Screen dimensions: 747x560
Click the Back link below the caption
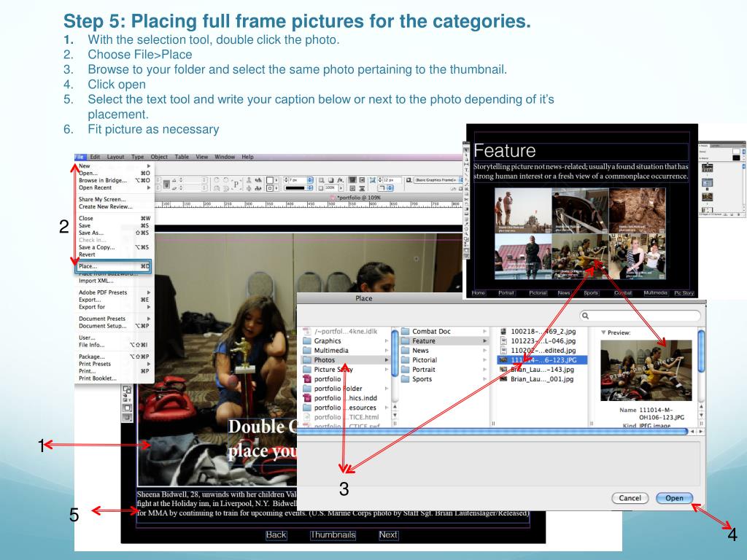click(x=276, y=534)
